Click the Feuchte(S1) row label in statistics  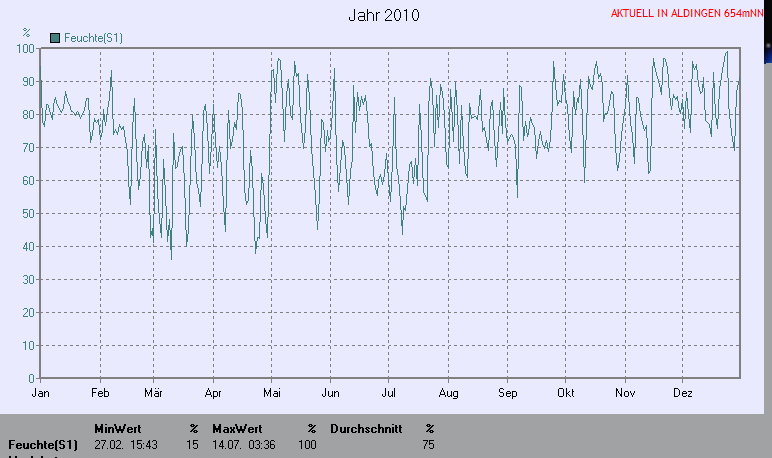43,444
